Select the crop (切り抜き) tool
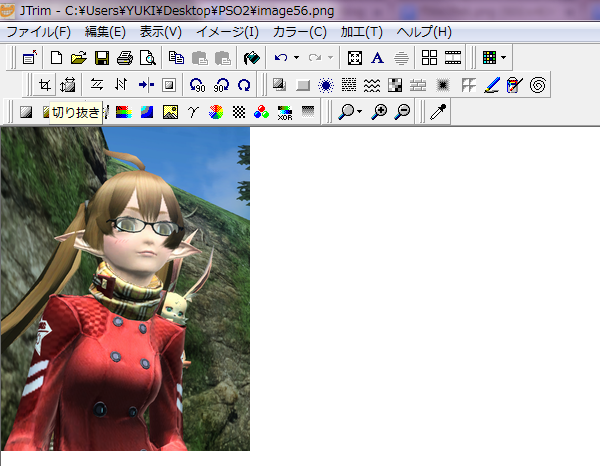The image size is (600, 466). click(45, 85)
